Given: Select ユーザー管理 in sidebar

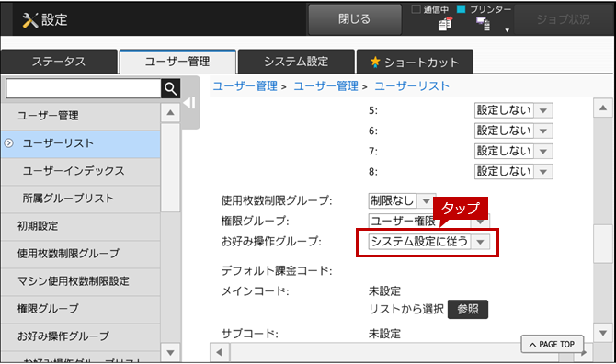Looking at the screenshot, I should 81,116.
